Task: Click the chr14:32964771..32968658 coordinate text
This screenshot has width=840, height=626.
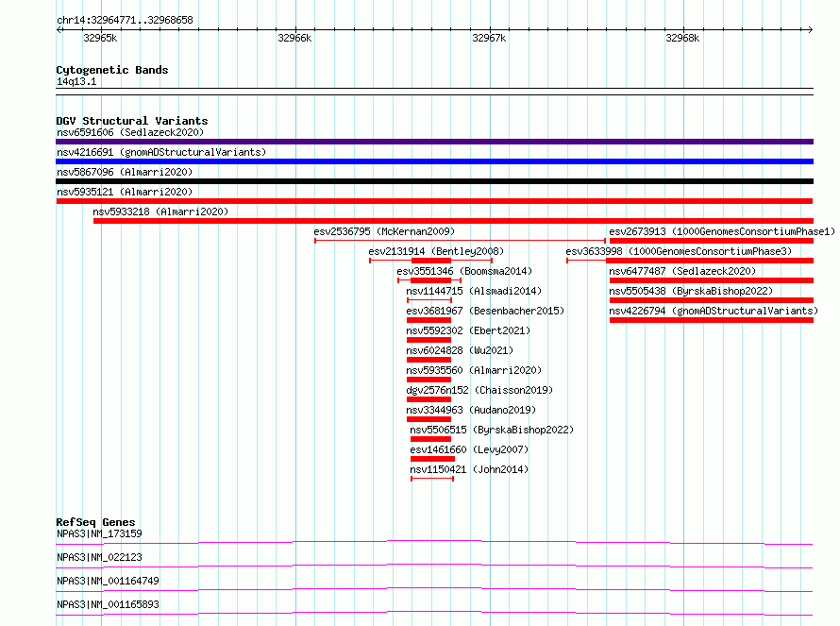Action: coord(125,21)
